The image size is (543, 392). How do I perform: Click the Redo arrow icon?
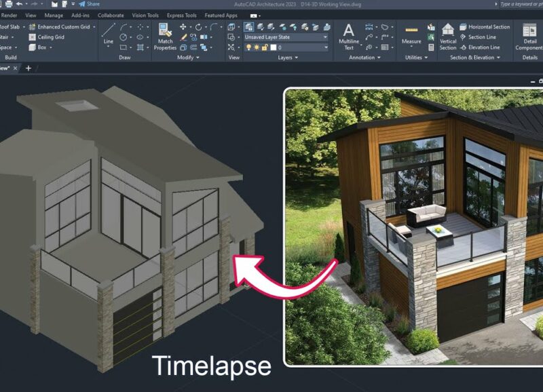click(34, 4)
